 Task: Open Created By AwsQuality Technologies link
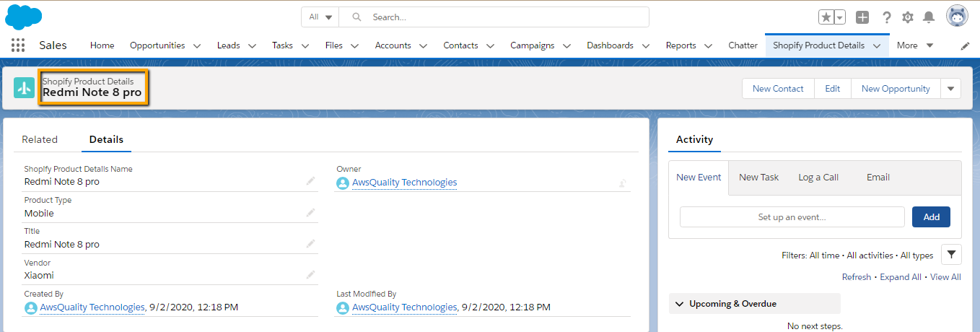(92, 307)
